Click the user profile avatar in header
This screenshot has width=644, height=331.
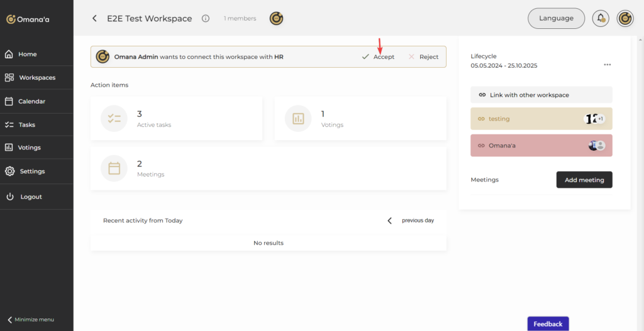625,18
